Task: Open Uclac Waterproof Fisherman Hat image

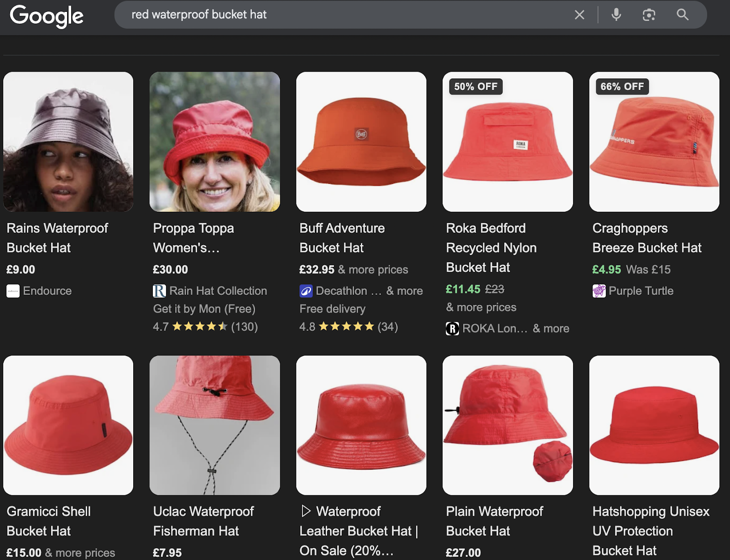Action: (x=215, y=425)
